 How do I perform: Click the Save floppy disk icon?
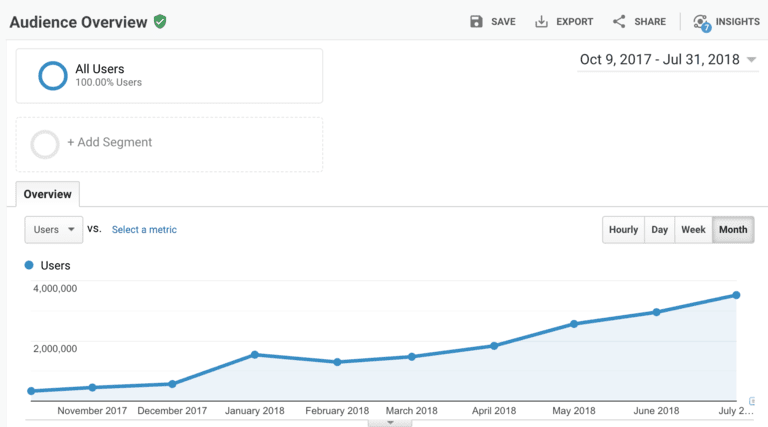coord(476,22)
